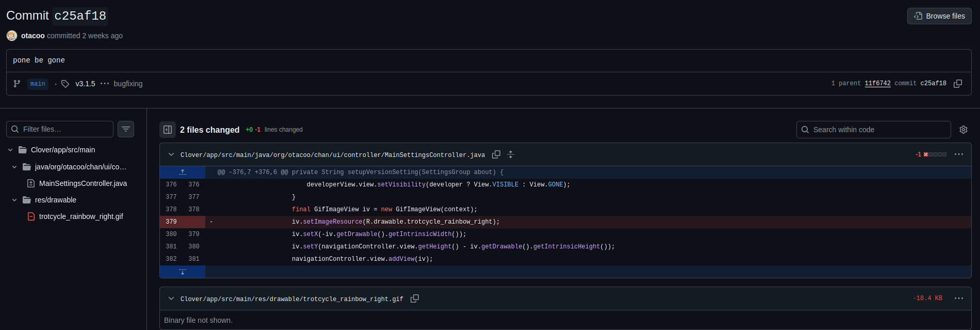
Task: Select the Clover/app/src/main folder
Action: tap(63, 150)
